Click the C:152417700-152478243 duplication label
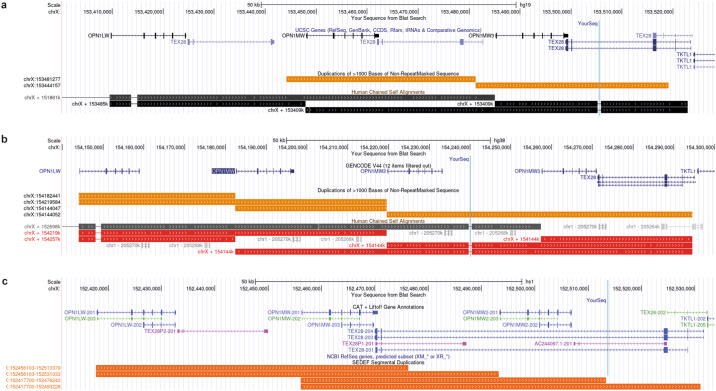The height and width of the screenshot is (391, 716). coord(33,380)
